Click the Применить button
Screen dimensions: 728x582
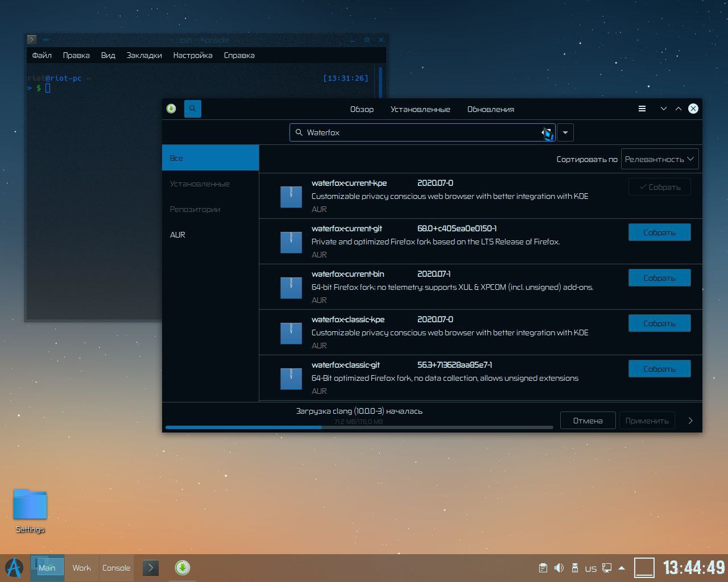tap(647, 421)
